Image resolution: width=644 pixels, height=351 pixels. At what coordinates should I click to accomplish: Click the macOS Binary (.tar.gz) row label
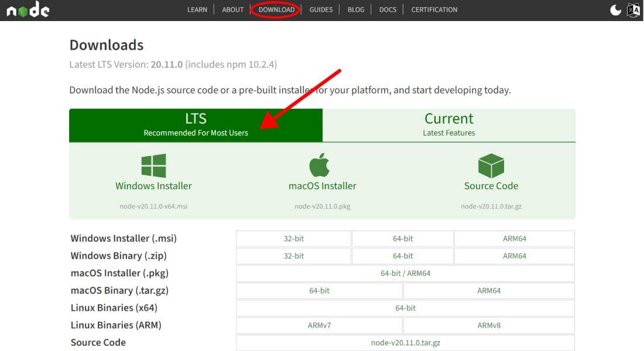119,290
